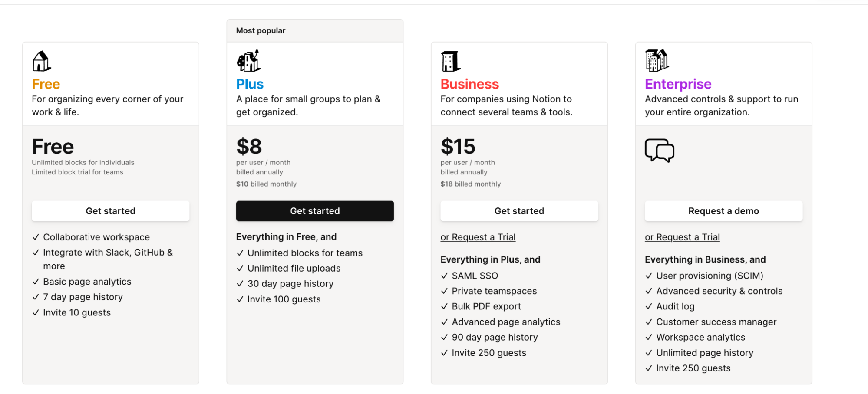
Task: Open Request a Trial under Business
Action: (478, 237)
